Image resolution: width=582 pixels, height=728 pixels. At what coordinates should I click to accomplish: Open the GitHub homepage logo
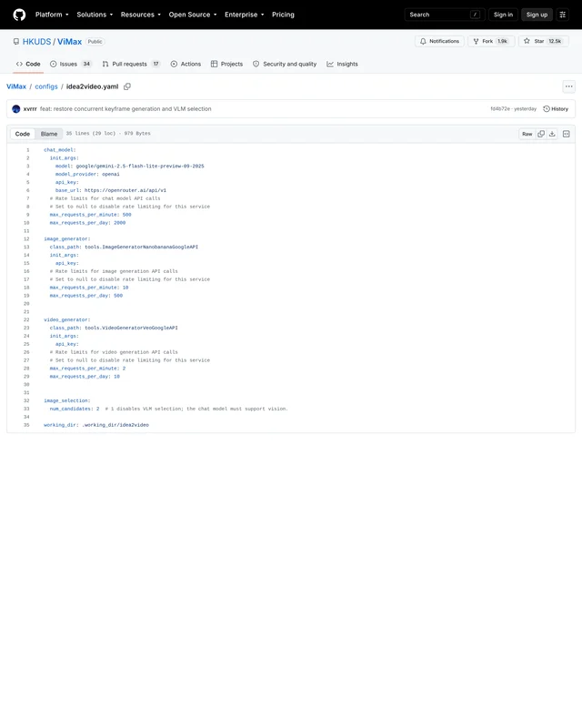(19, 15)
